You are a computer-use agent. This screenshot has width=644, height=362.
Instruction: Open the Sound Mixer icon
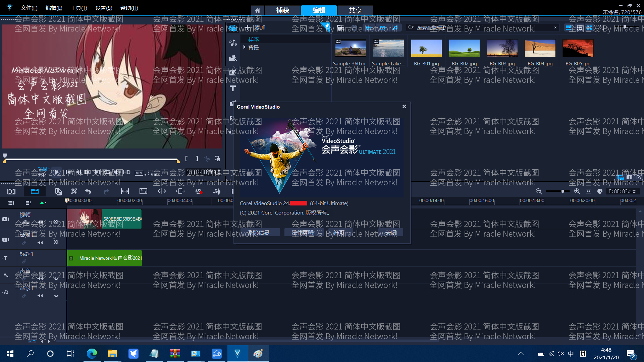pos(217,191)
